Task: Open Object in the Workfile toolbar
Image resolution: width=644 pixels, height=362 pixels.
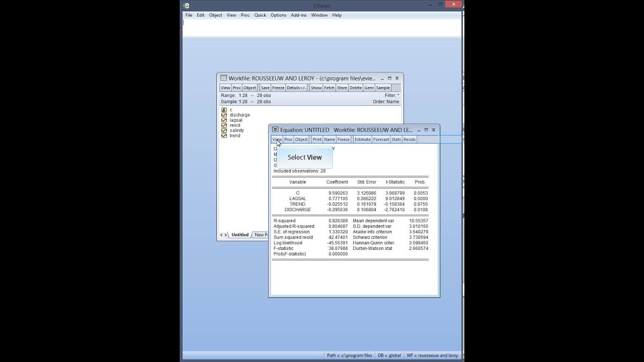Action: (x=250, y=88)
